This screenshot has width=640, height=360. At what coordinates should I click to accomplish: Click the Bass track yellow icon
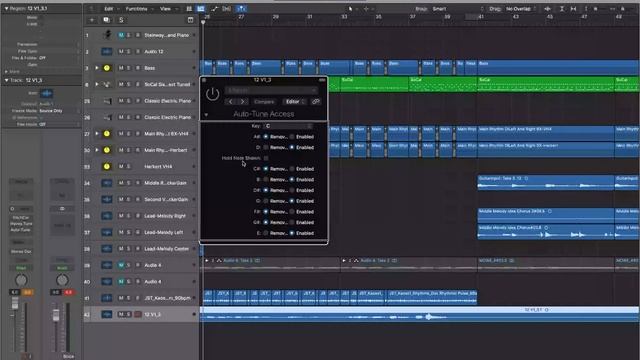pos(107,68)
